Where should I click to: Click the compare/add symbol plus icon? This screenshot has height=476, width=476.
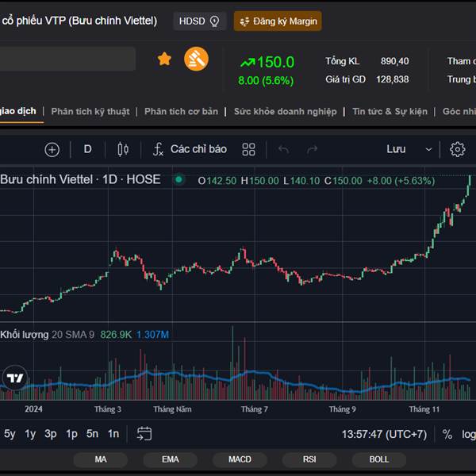point(52,150)
